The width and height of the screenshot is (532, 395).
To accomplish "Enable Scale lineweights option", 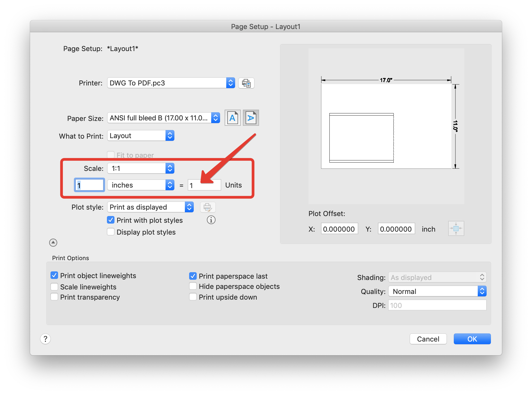I will 54,287.
